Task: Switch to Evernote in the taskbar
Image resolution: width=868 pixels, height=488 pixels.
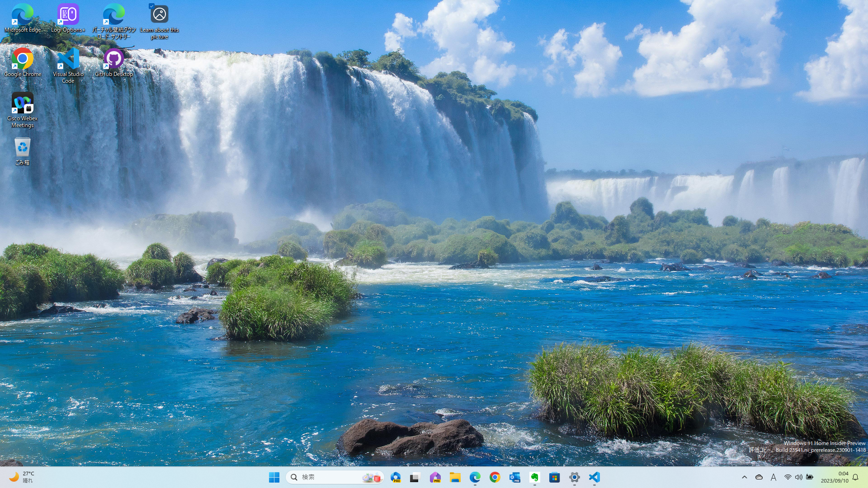Action: pyautogui.click(x=534, y=477)
